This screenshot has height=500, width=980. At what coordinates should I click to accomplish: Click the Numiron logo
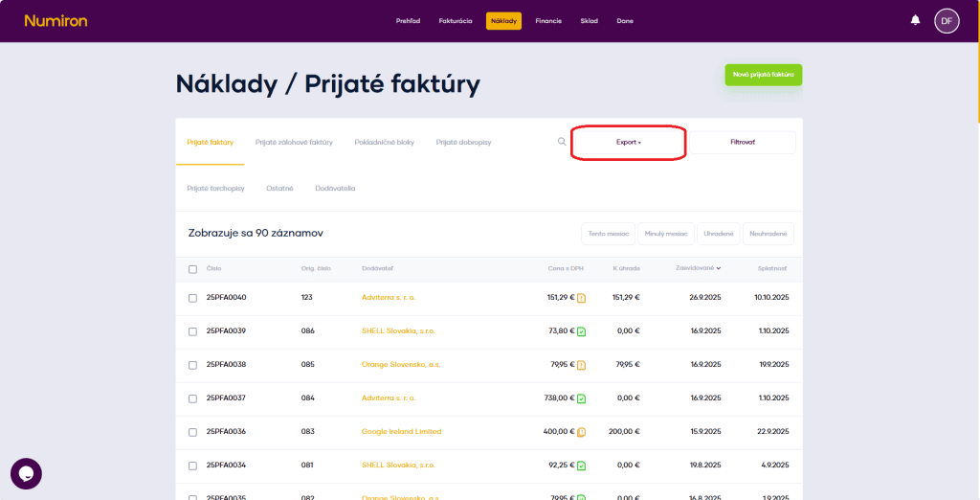[56, 20]
